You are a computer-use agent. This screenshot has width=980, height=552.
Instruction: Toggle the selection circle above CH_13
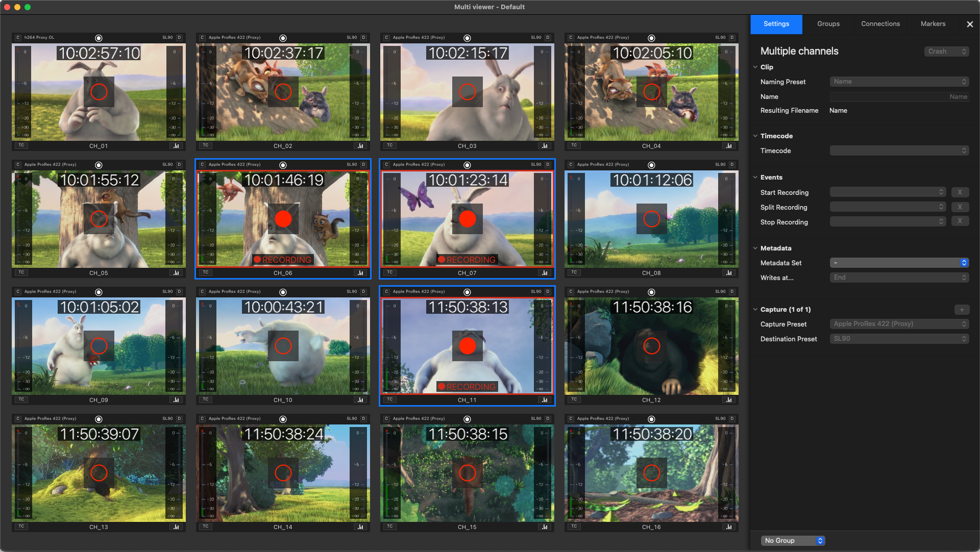tap(99, 419)
